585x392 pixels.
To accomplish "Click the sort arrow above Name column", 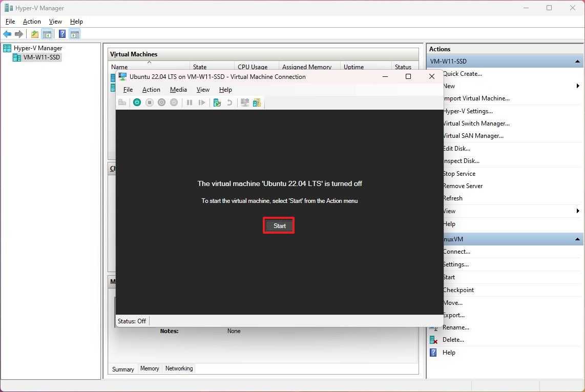I will point(149,63).
